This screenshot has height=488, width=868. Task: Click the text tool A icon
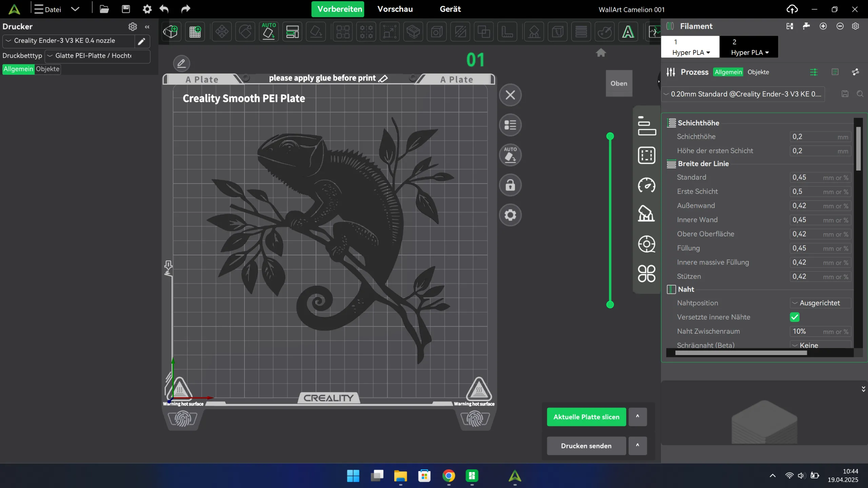pyautogui.click(x=628, y=32)
